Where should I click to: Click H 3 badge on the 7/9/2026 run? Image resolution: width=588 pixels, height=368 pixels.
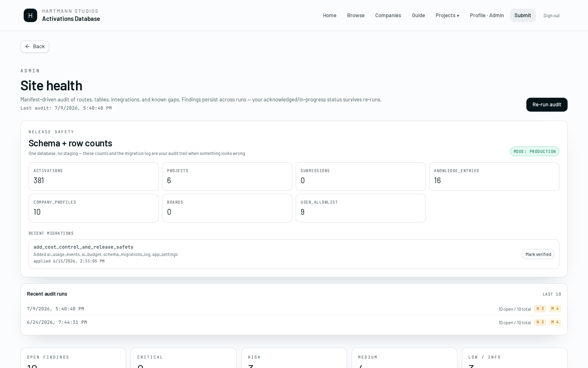coord(540,309)
